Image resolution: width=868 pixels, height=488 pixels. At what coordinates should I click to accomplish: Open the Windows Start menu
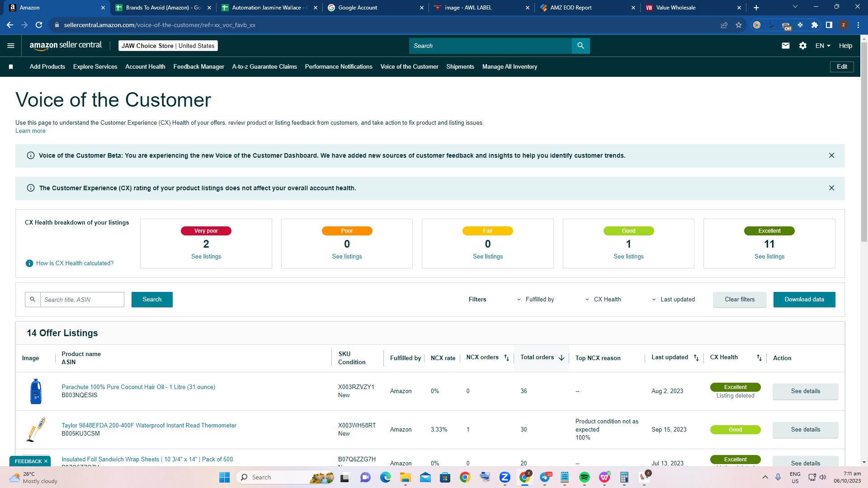tap(225, 477)
